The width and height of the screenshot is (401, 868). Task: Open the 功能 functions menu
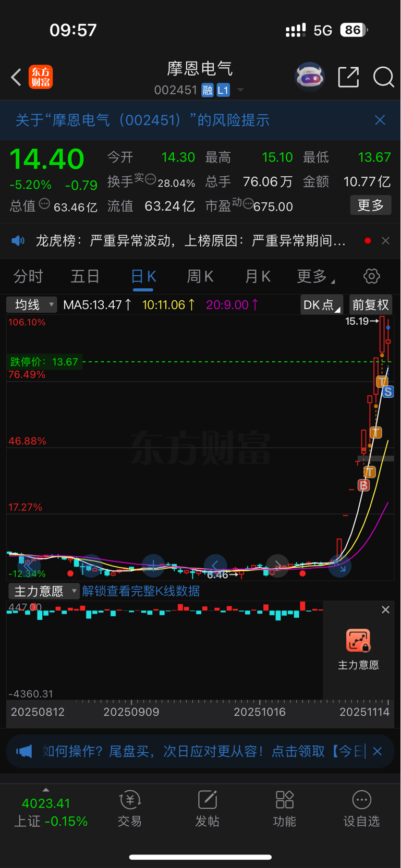coord(285,809)
